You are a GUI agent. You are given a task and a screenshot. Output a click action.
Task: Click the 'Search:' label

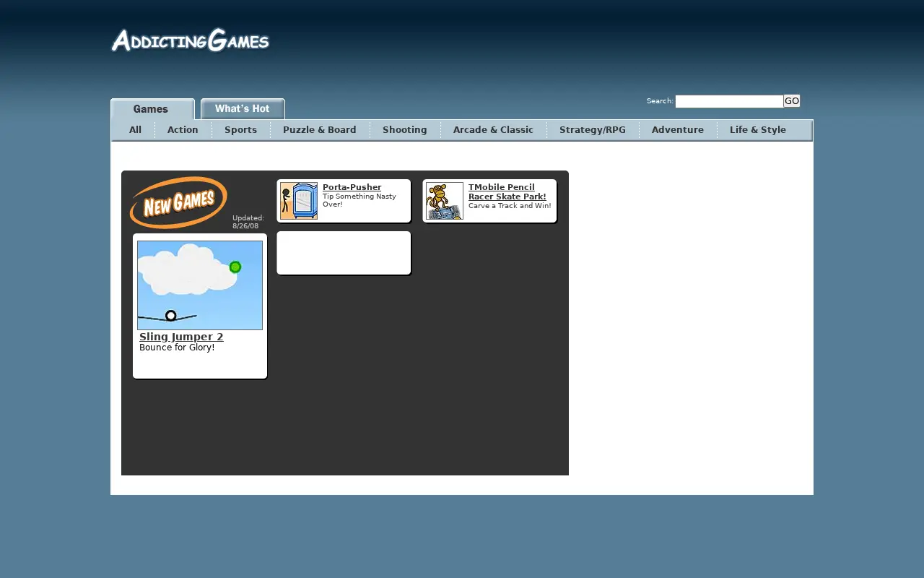click(660, 101)
